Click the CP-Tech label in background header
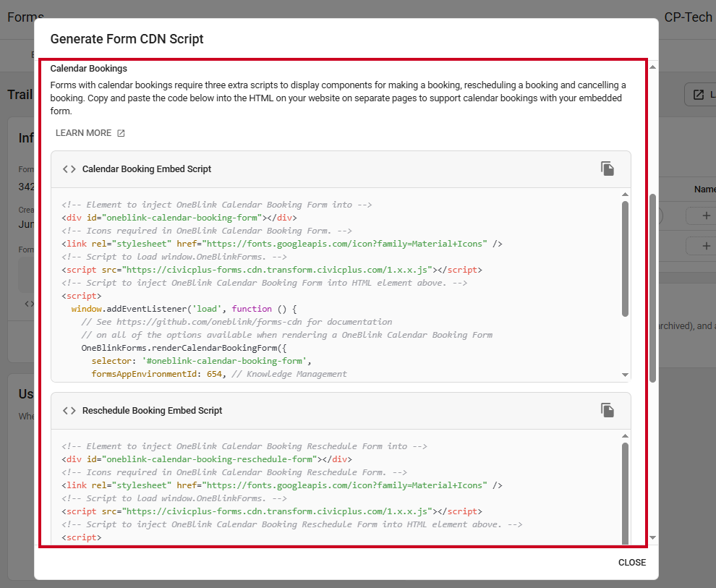 pos(688,17)
